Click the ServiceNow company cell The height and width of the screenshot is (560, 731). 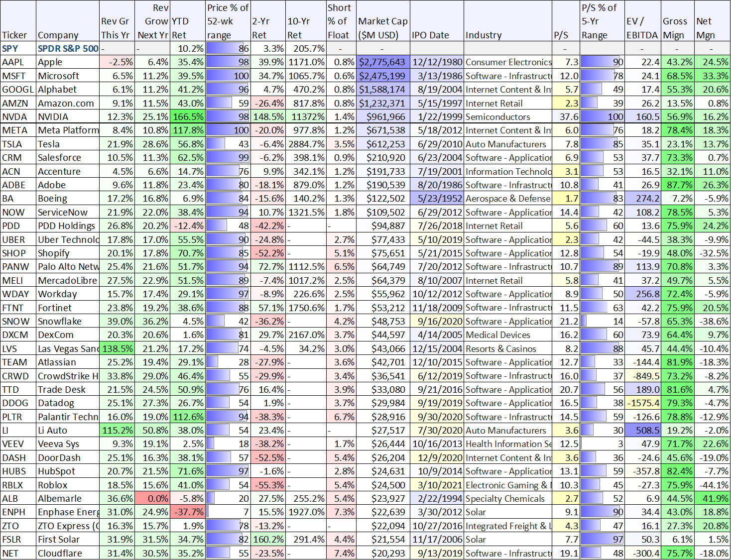68,213
